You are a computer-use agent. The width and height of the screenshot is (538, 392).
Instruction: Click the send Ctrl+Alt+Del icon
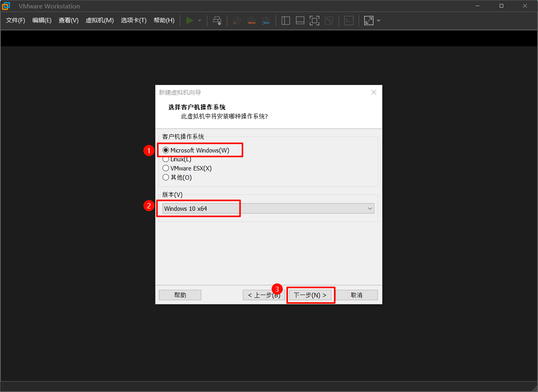(217, 21)
